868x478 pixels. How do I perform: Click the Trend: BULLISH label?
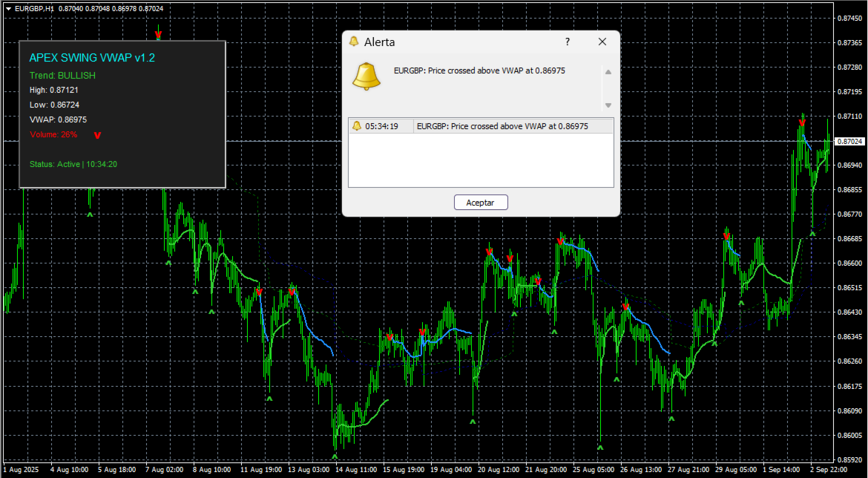62,75
